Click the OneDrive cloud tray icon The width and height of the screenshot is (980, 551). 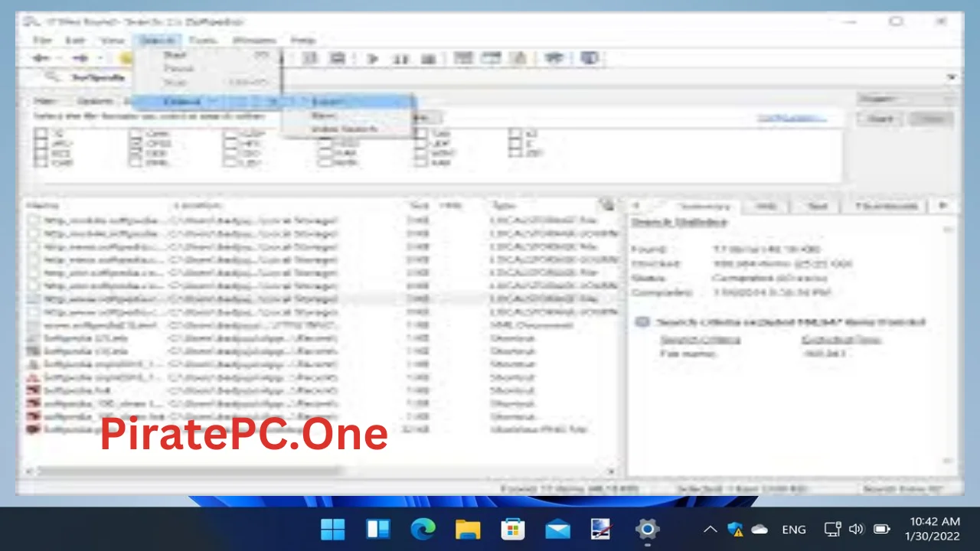pyautogui.click(x=759, y=529)
